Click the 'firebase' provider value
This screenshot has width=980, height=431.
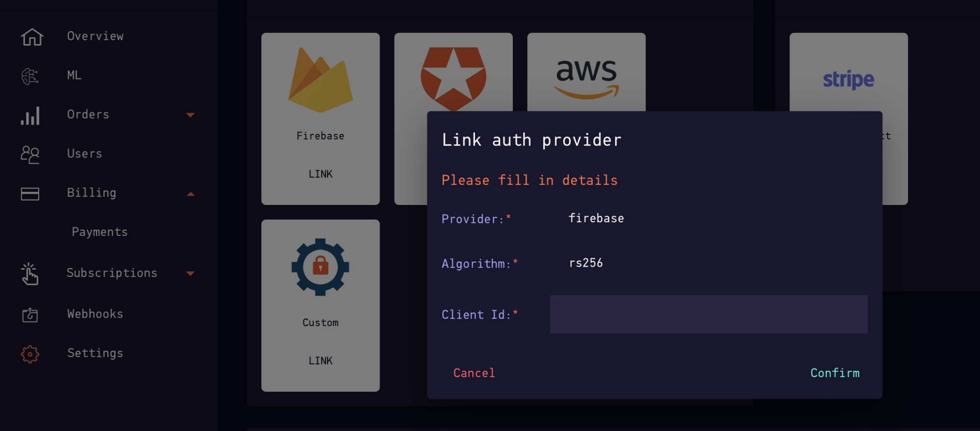(x=596, y=218)
